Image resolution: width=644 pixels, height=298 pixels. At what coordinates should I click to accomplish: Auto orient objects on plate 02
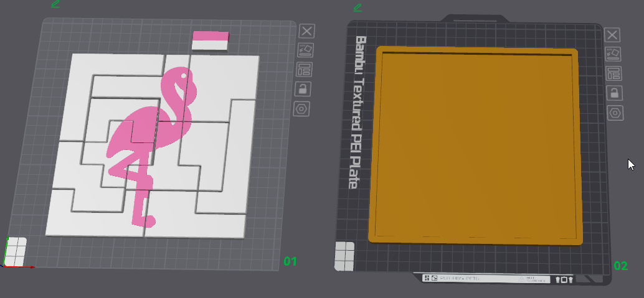pos(613,54)
